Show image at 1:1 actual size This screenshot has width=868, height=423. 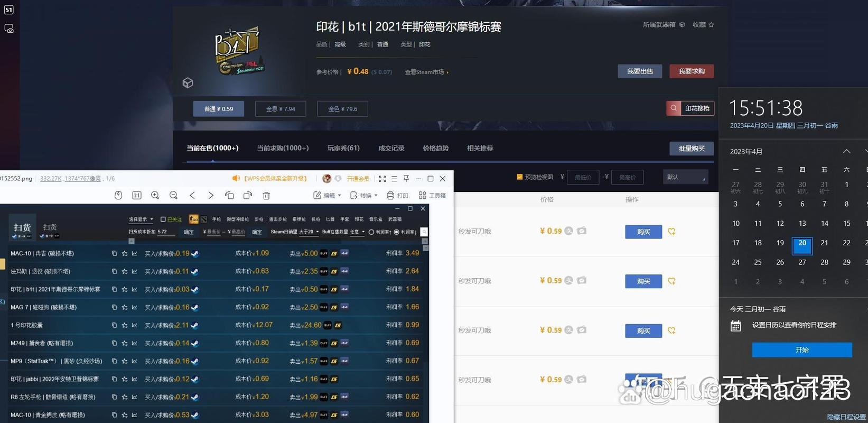click(x=136, y=195)
